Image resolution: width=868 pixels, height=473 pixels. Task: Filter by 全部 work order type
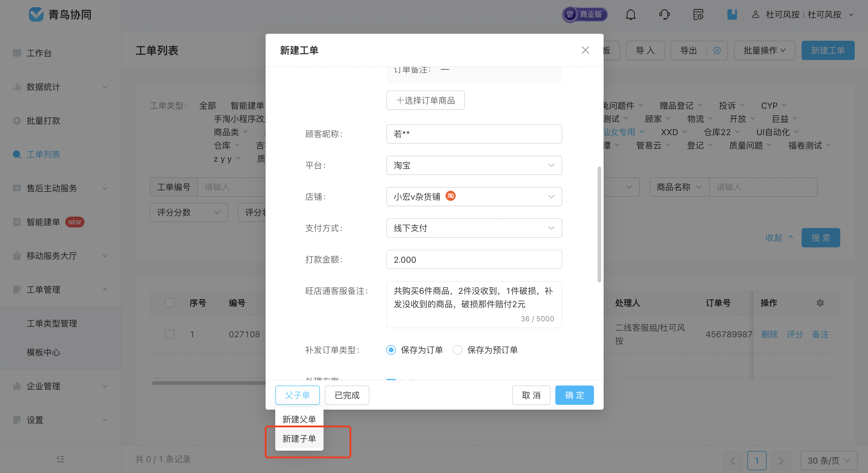207,106
